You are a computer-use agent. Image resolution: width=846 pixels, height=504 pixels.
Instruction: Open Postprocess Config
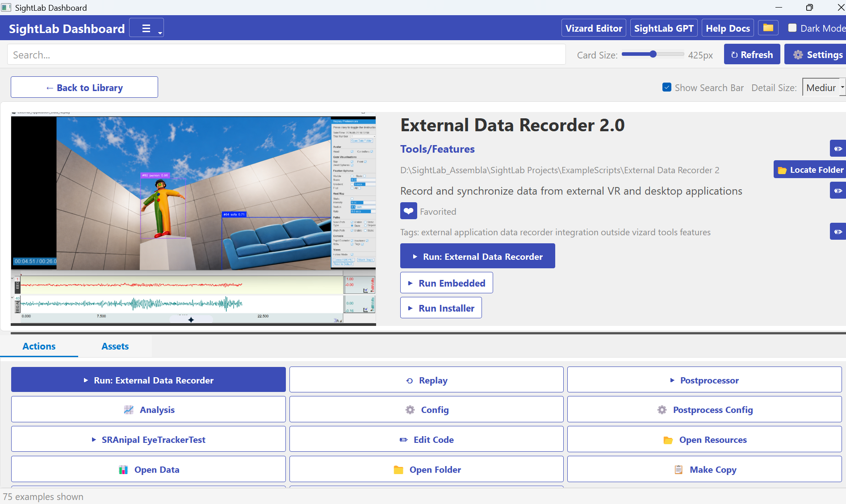tap(704, 409)
